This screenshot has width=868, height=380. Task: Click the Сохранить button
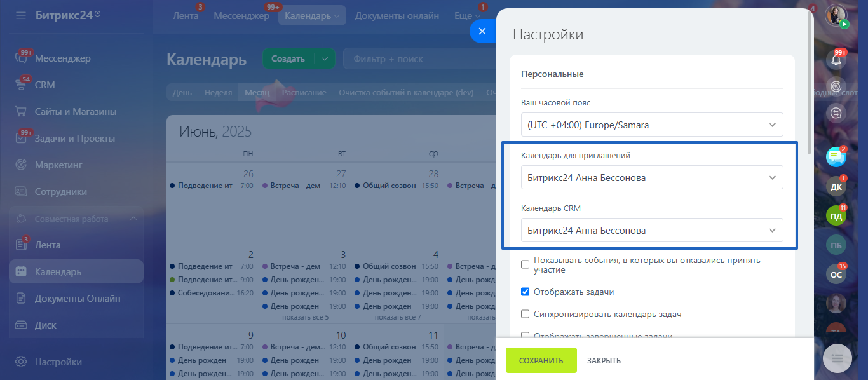[541, 360]
